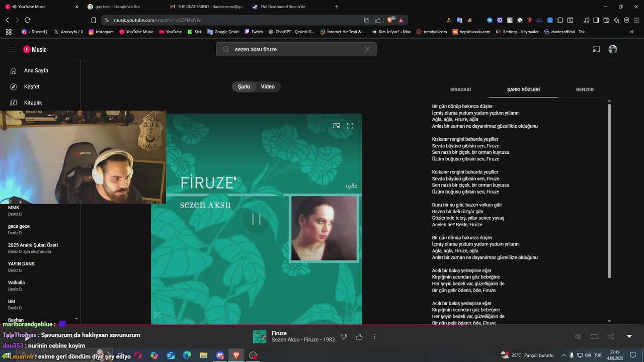This screenshot has width=644, height=362.
Task: Open the Google Çeviri bookmark
Action: pyautogui.click(x=222, y=32)
